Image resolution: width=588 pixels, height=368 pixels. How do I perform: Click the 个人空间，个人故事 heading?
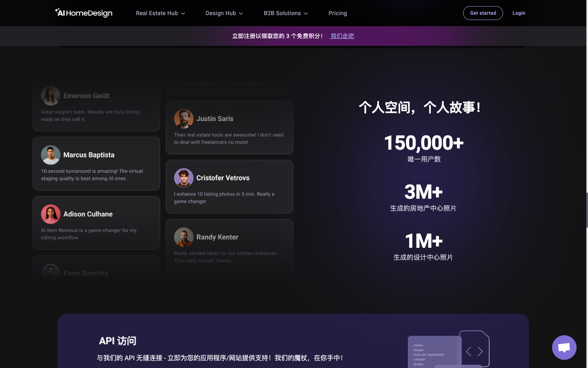click(420, 108)
